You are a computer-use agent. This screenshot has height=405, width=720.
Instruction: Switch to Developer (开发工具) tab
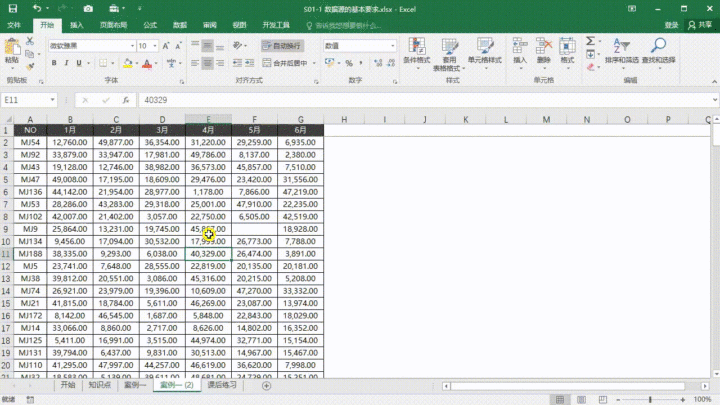click(276, 25)
